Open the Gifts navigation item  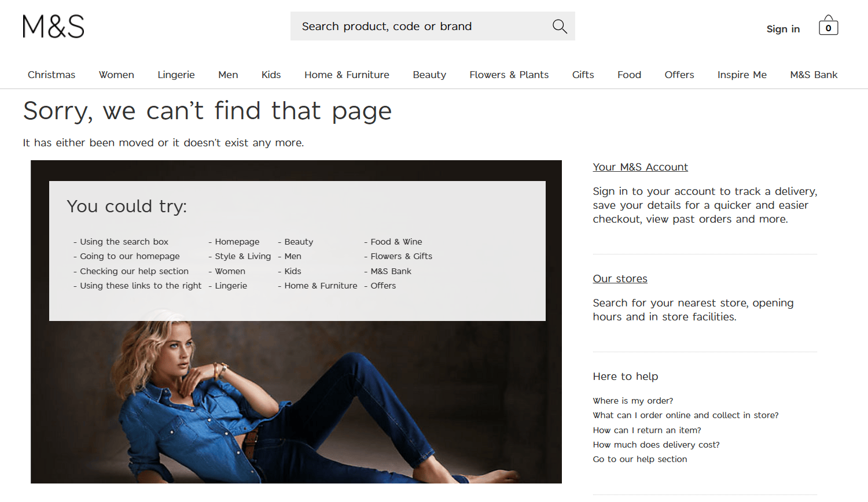point(583,75)
